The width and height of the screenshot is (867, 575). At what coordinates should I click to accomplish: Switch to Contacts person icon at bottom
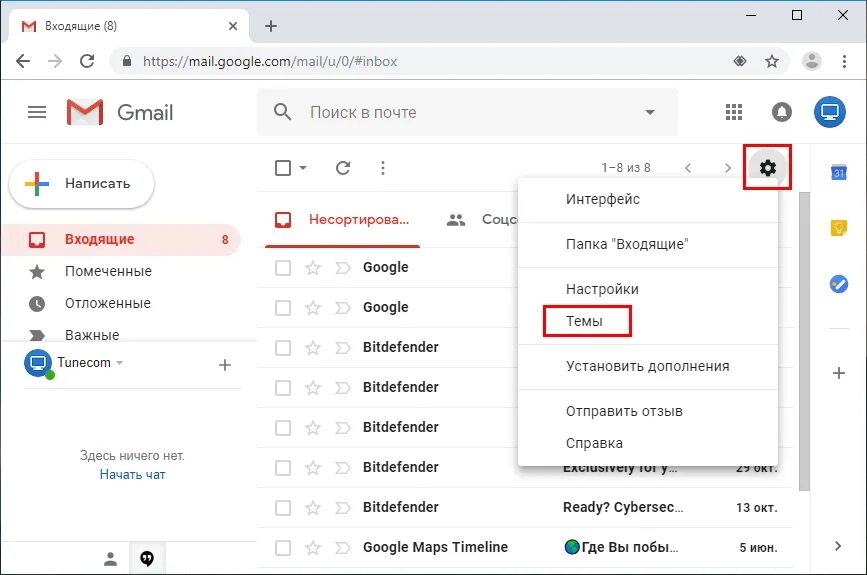[111, 558]
